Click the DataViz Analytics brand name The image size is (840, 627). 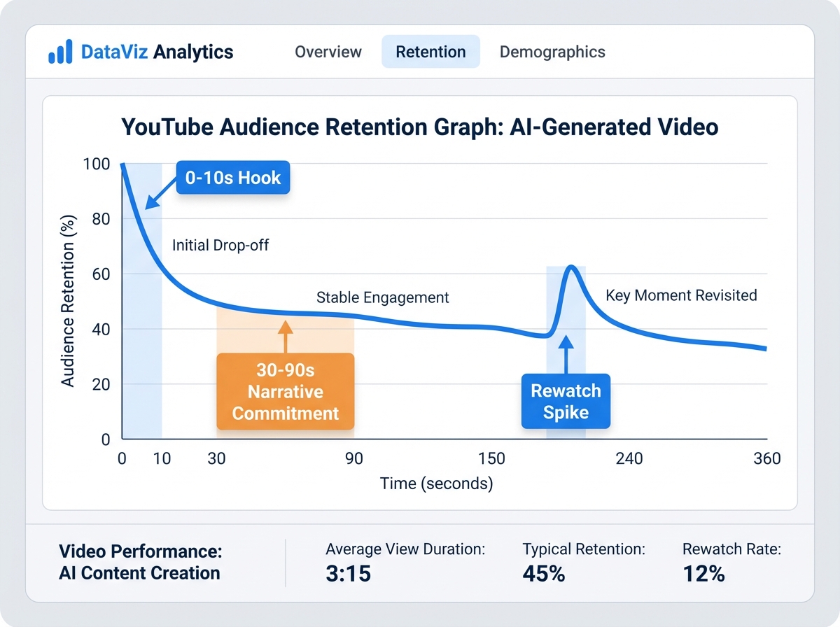(x=157, y=51)
